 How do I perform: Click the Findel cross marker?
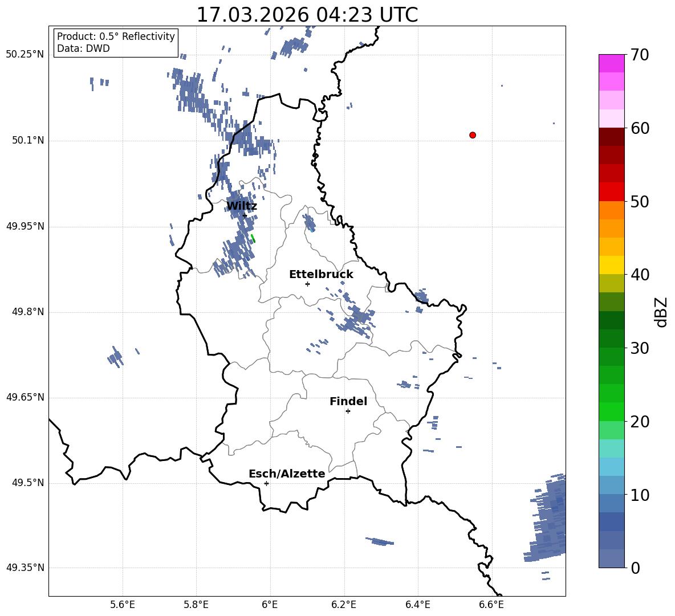[x=348, y=411]
